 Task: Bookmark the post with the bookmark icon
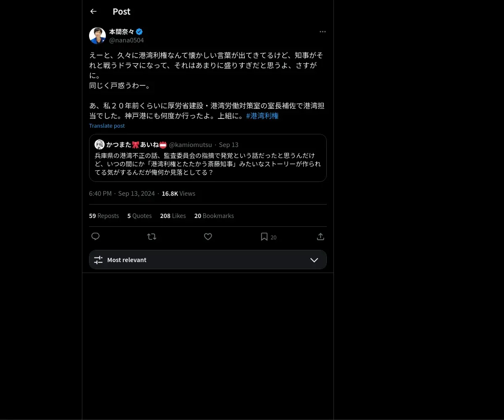[x=264, y=236]
